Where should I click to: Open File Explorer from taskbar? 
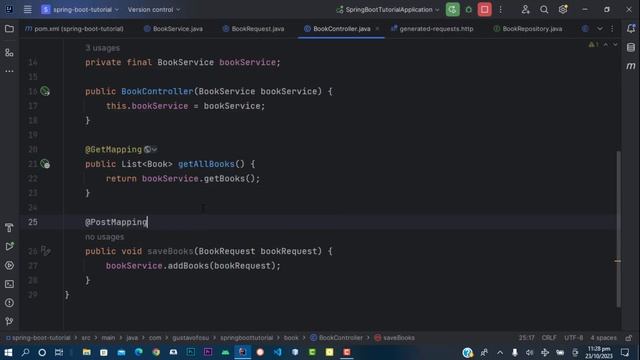86,352
